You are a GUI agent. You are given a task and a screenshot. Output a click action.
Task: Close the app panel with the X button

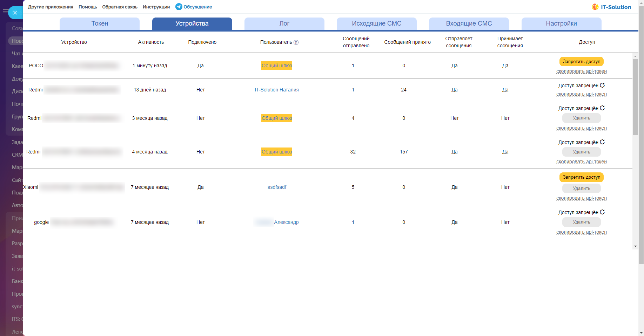pyautogui.click(x=15, y=13)
